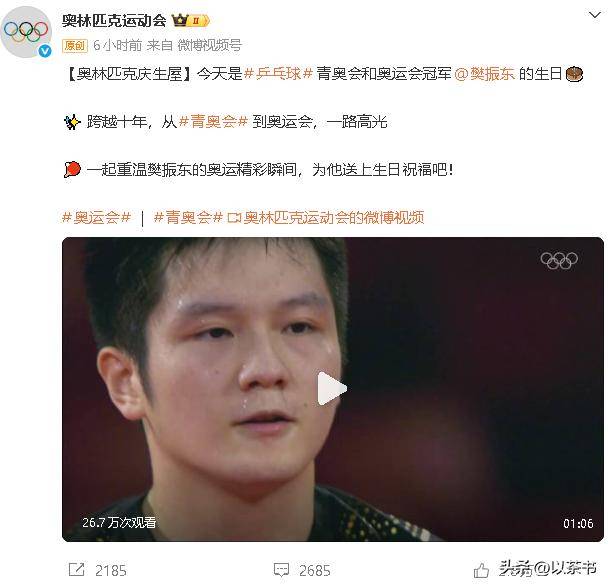Open @樊振东 mention link

point(485,74)
